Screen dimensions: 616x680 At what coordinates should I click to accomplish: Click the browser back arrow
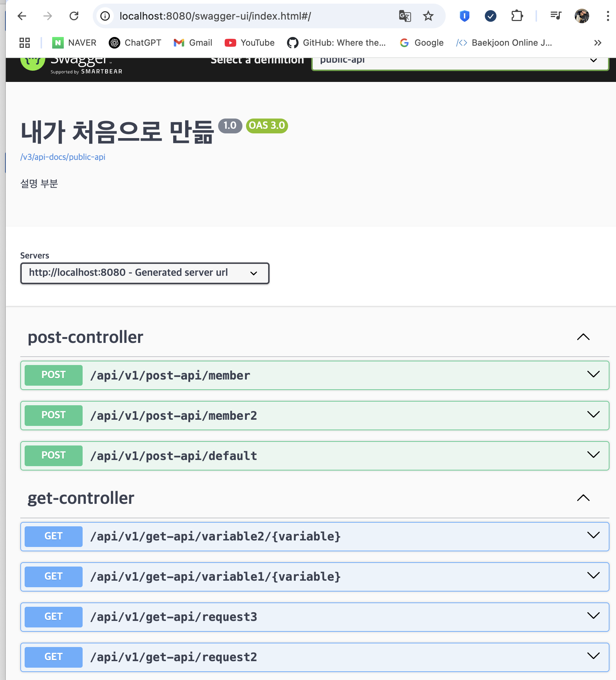tap(22, 16)
